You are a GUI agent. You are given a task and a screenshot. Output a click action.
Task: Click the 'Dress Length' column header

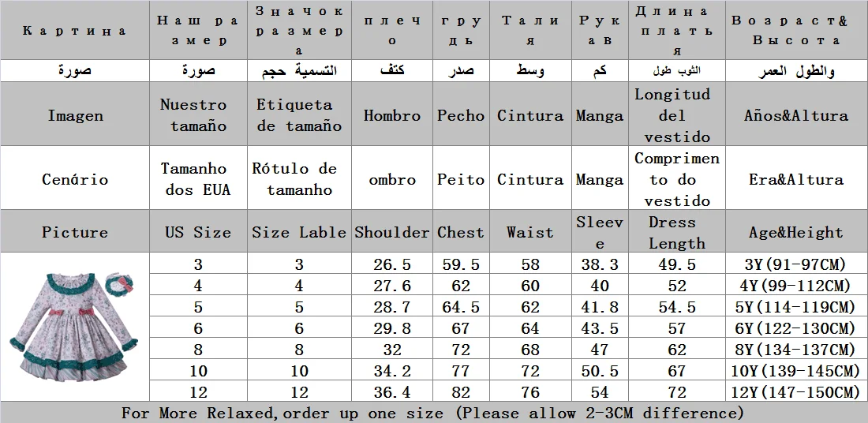tap(677, 231)
